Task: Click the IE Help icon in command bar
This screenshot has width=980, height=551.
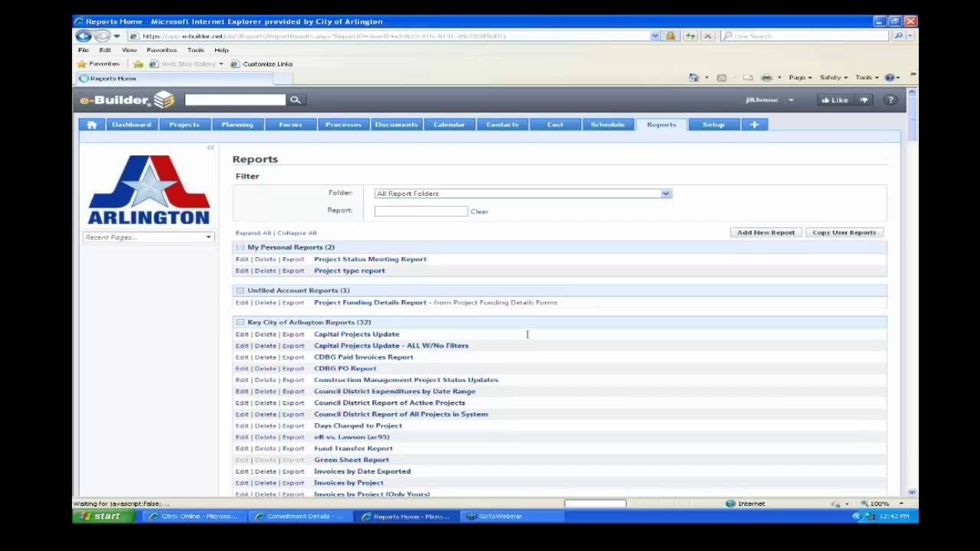Action: point(890,77)
